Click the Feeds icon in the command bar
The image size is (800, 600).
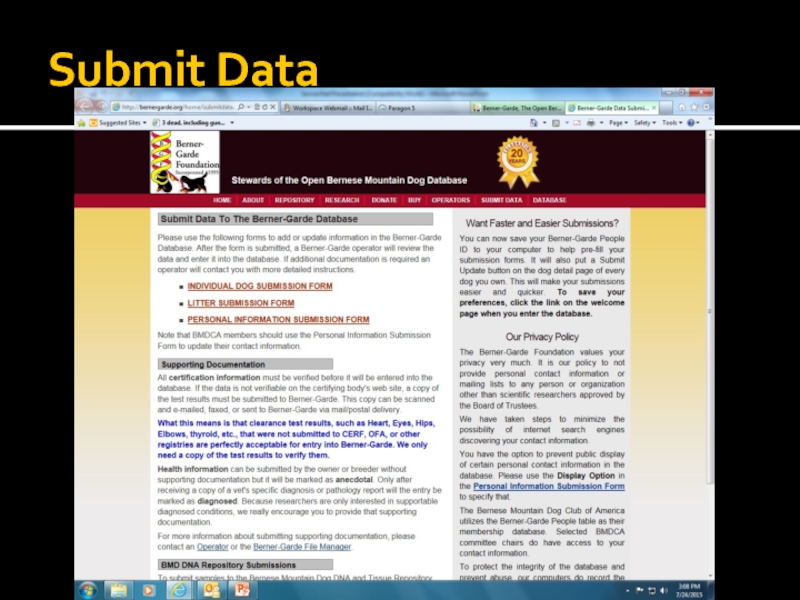click(x=556, y=123)
